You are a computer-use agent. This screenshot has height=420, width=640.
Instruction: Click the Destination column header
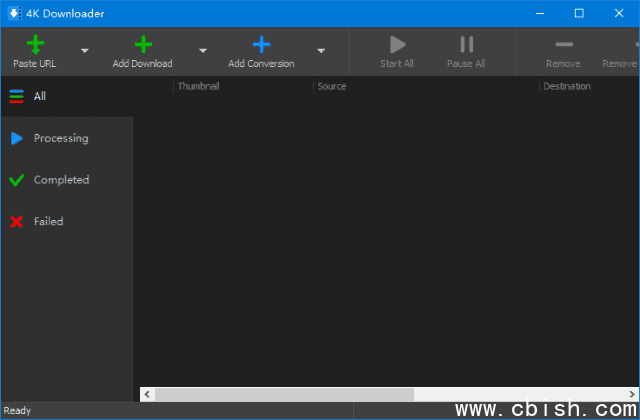pos(566,86)
